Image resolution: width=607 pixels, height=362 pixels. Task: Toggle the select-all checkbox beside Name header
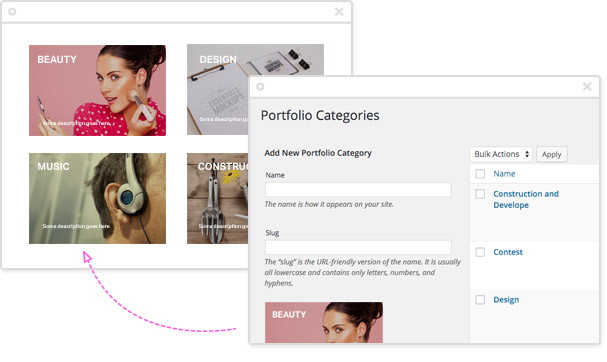coord(480,174)
